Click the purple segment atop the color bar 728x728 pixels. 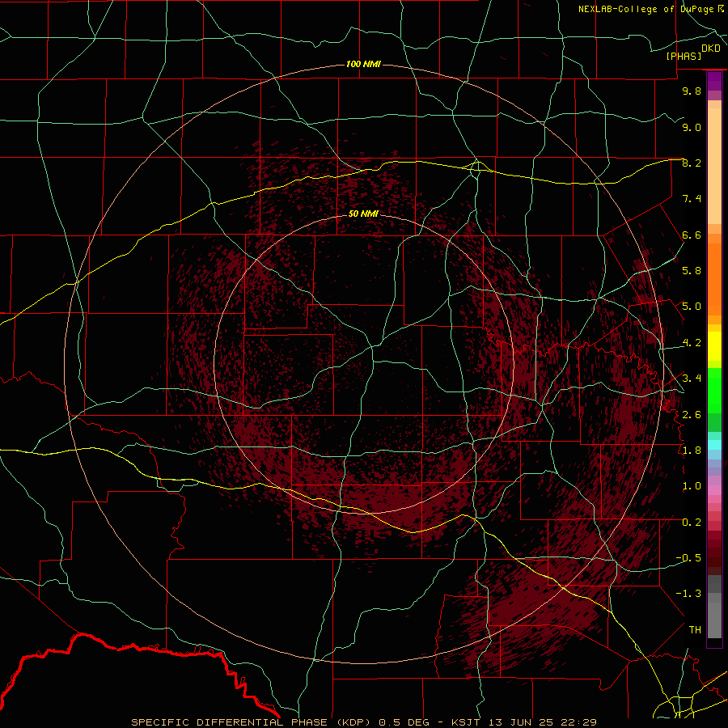click(714, 82)
